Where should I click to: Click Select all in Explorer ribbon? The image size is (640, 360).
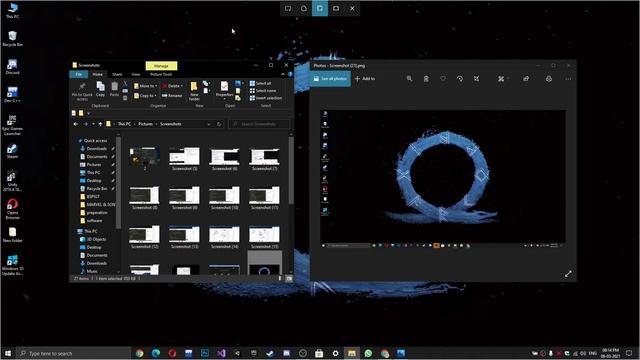(x=260, y=83)
